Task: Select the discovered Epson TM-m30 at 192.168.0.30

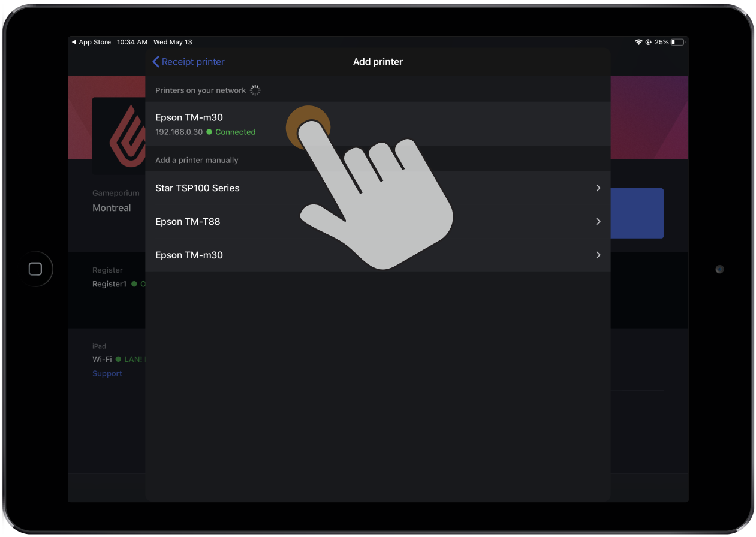Action: click(378, 123)
